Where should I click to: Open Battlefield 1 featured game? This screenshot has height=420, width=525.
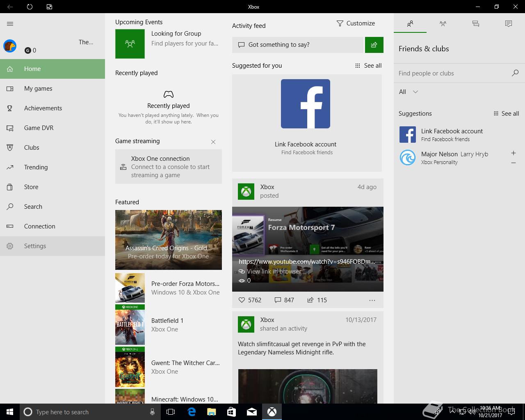point(169,325)
